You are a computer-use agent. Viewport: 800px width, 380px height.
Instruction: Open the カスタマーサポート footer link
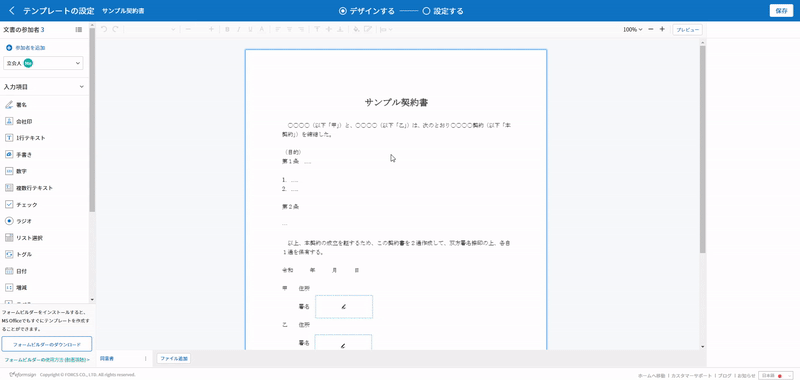[691, 375]
